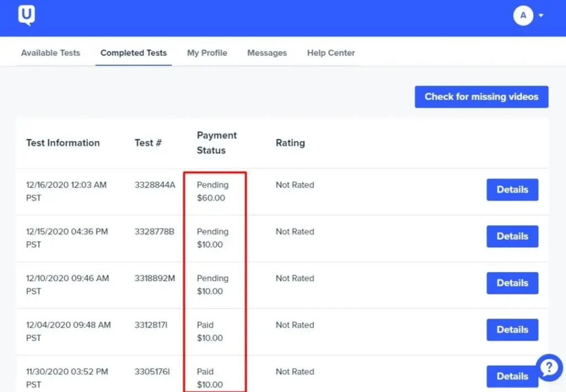Click the 12/04/2020 09:48 AM date cell

[x=69, y=331]
